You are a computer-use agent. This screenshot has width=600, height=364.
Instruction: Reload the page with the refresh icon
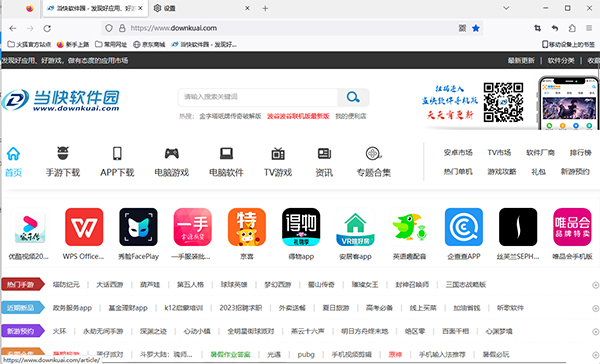47,28
